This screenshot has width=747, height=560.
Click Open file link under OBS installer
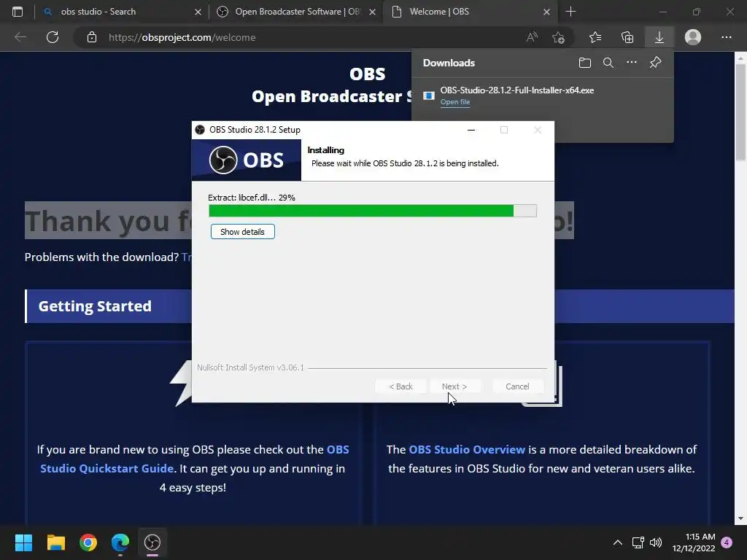455,102
